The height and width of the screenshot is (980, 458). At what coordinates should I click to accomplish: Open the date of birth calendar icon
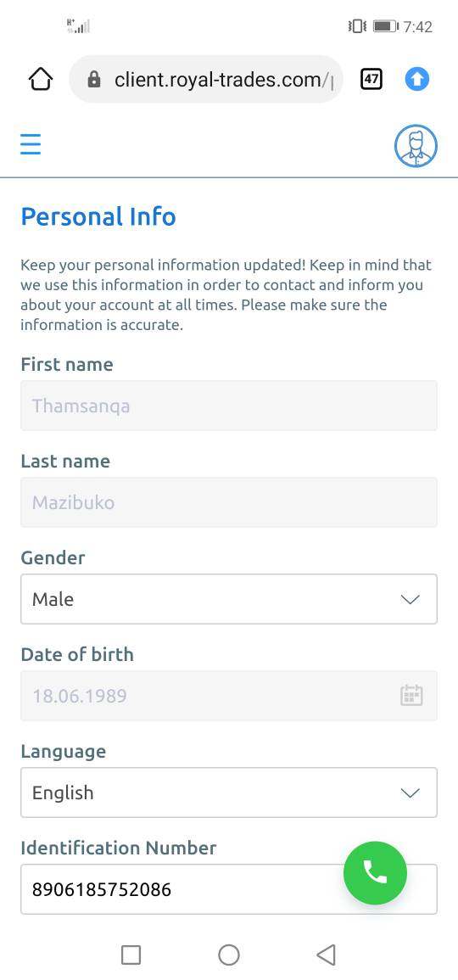coord(411,695)
